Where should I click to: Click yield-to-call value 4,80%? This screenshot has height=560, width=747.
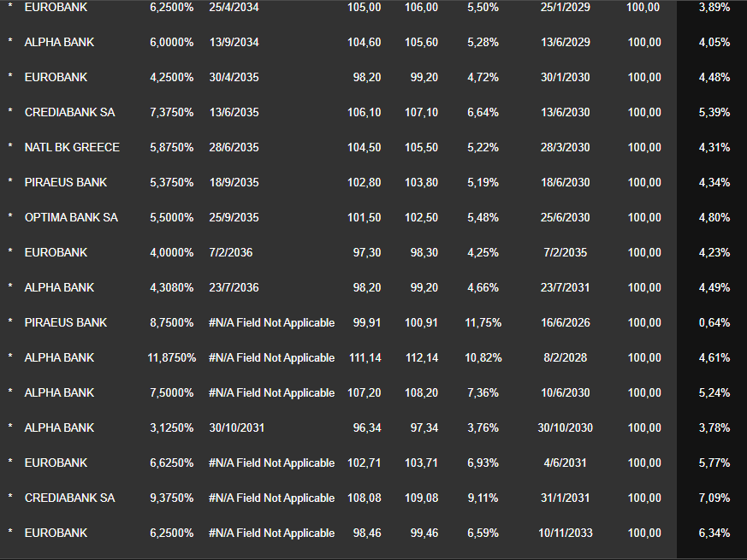point(714,218)
